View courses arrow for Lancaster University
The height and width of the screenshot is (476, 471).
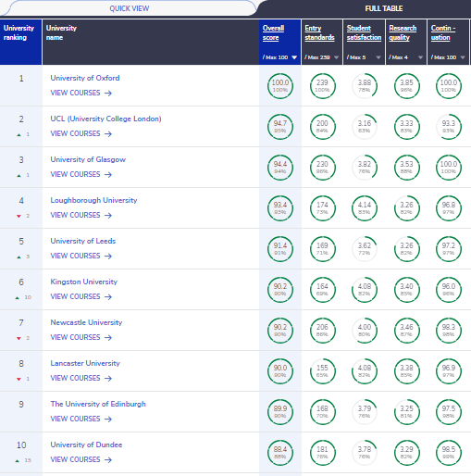click(x=108, y=379)
